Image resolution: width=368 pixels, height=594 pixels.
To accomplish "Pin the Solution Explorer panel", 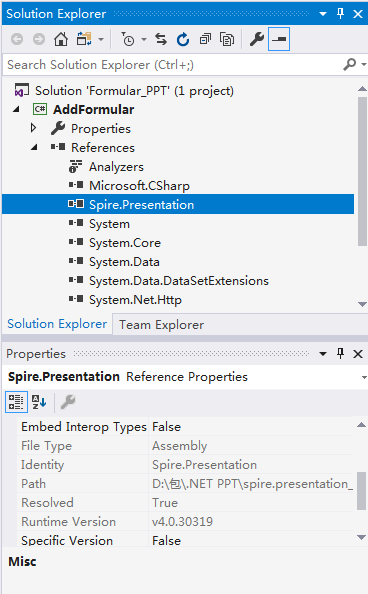I will point(340,14).
